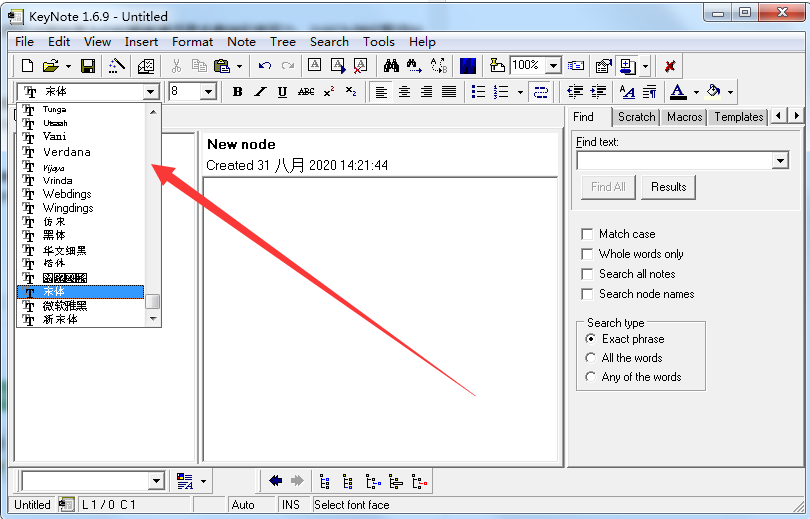Click the Results button
Viewport: 810px width, 519px height.
(668, 187)
